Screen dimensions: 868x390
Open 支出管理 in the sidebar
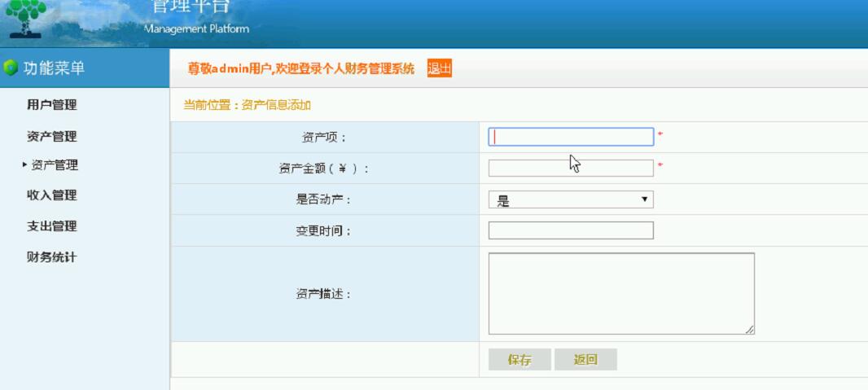tap(52, 226)
